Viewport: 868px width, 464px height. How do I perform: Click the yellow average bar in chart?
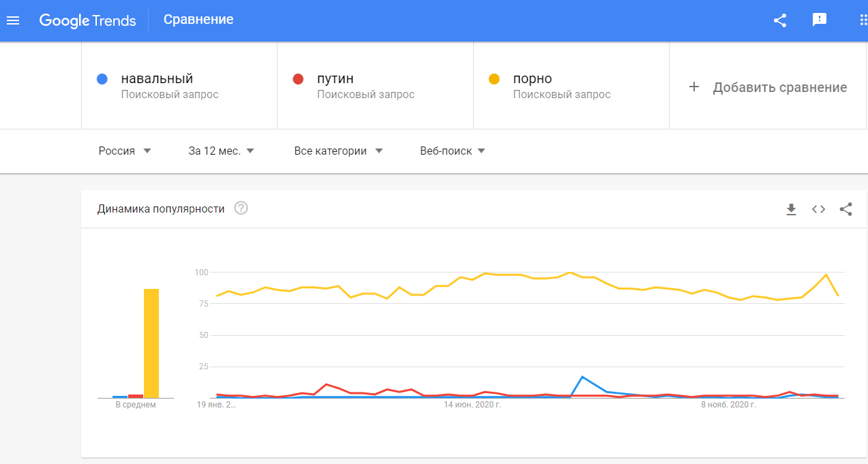[x=151, y=343]
